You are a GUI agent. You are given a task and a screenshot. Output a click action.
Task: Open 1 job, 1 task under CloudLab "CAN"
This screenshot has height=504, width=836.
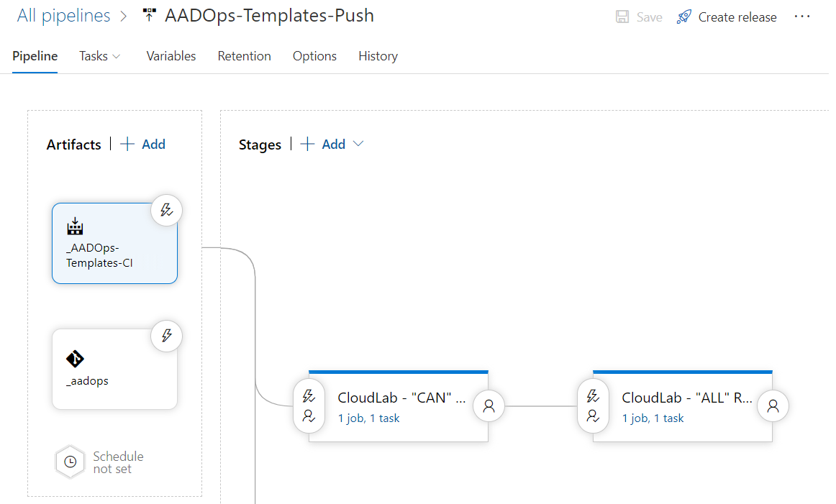[368, 418]
